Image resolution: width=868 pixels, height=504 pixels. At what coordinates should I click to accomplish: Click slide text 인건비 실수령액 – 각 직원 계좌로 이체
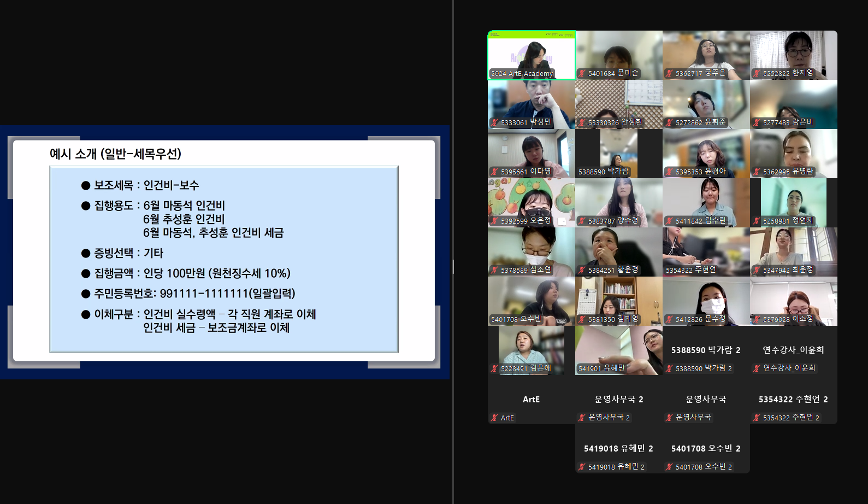pyautogui.click(x=230, y=314)
